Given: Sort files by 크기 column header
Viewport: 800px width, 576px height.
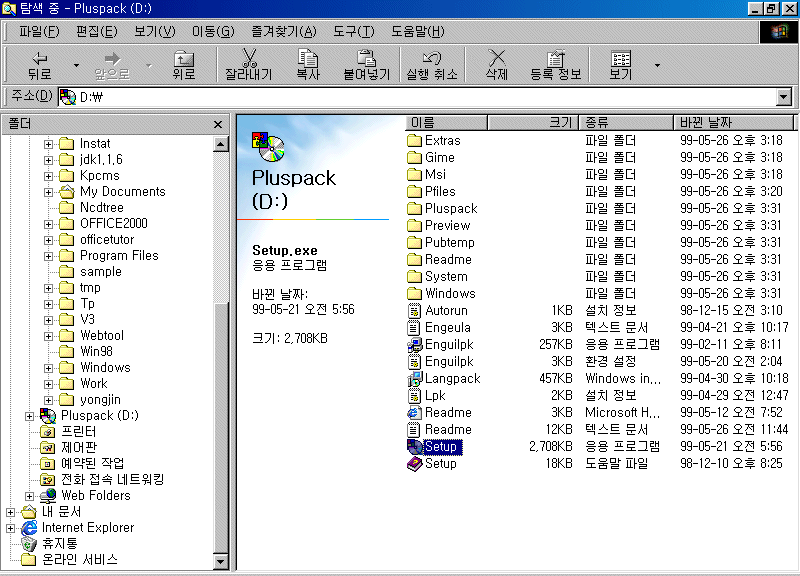Looking at the screenshot, I should pos(533,122).
